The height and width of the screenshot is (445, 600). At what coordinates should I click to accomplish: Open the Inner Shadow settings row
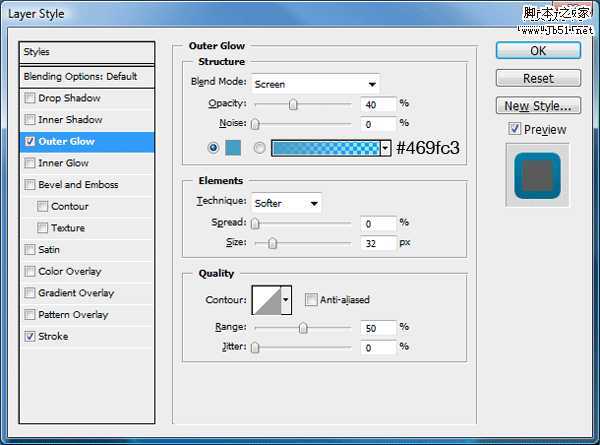click(87, 120)
